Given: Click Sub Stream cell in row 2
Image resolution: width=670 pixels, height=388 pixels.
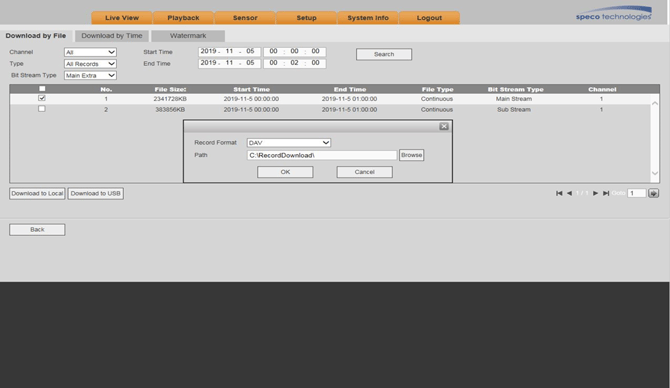Looking at the screenshot, I should [x=514, y=109].
